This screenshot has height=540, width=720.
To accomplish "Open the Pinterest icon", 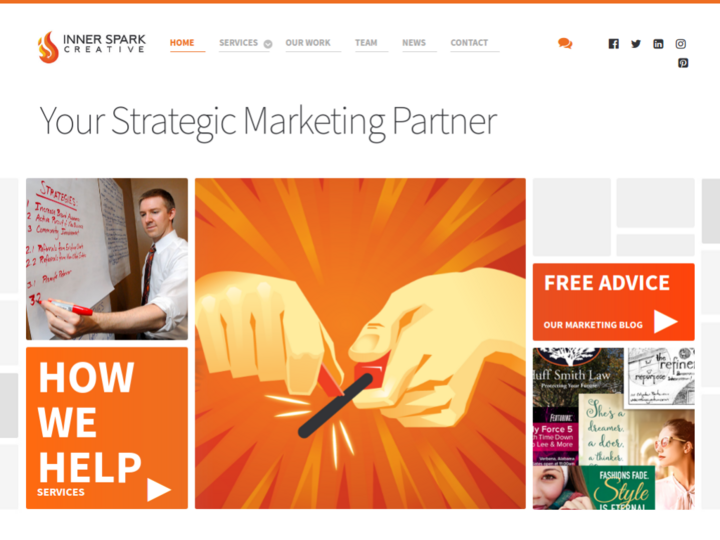I will (683, 63).
